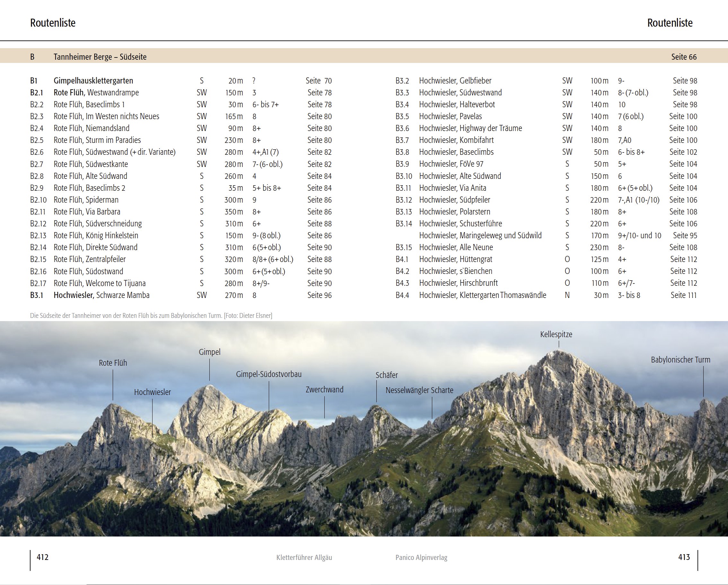This screenshot has height=585, width=728.
Task: Select route 'Rote Flüh, Südwestkante'
Action: [x=91, y=164]
